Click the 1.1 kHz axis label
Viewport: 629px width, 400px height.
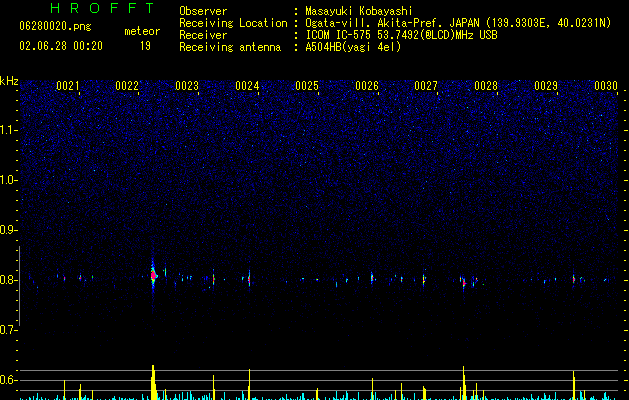[9, 130]
